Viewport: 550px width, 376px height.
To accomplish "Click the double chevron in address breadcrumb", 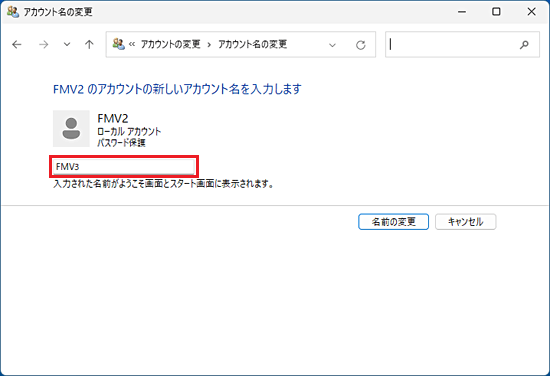I will 132,45.
